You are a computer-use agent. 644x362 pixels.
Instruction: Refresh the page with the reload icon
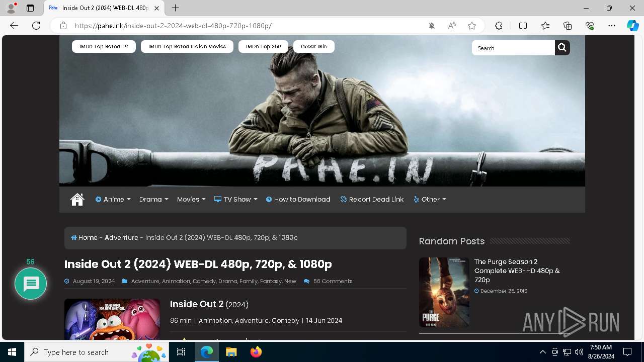coord(36,26)
